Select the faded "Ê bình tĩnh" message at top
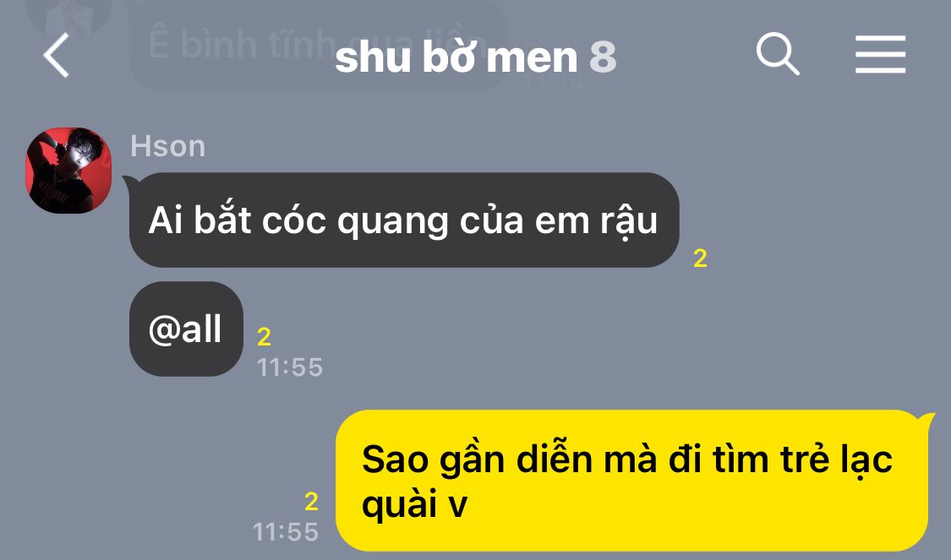 click(x=319, y=46)
